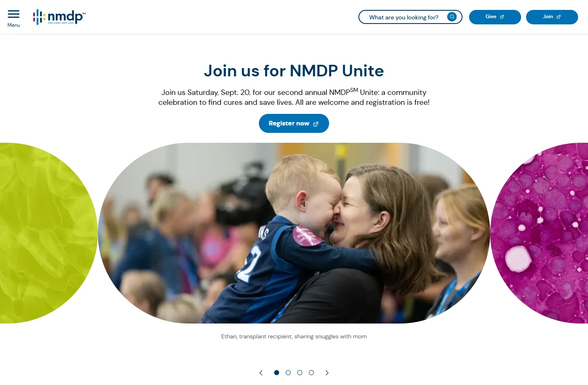Select the first carousel dot
Image resolution: width=588 pixels, height=385 pixels.
[x=277, y=373]
